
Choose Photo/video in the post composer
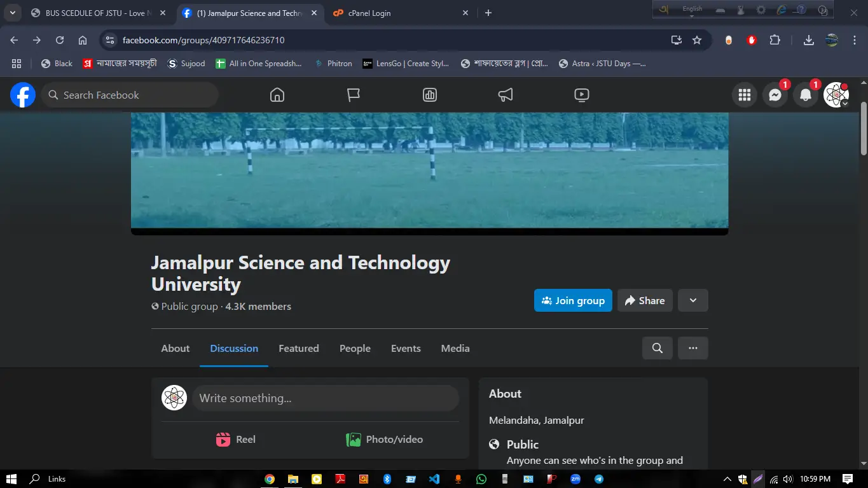(384, 439)
